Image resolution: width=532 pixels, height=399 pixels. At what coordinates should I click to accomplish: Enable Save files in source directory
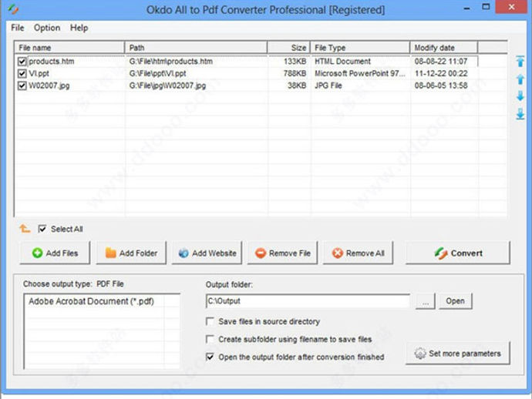(x=210, y=321)
